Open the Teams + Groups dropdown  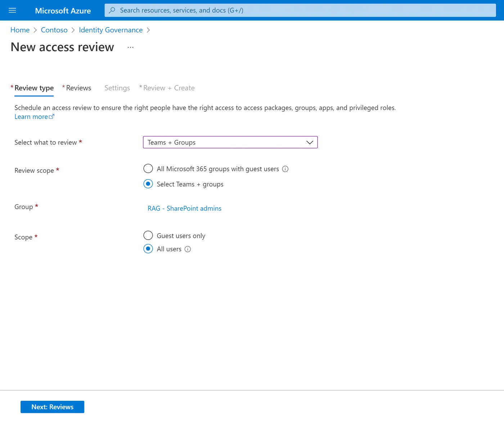pos(230,142)
